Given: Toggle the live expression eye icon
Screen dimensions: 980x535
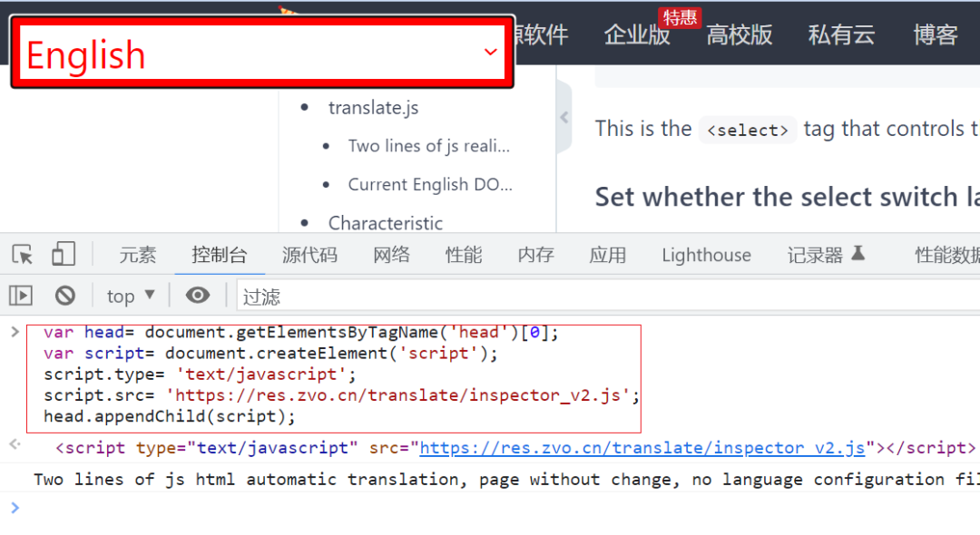Looking at the screenshot, I should coord(198,296).
